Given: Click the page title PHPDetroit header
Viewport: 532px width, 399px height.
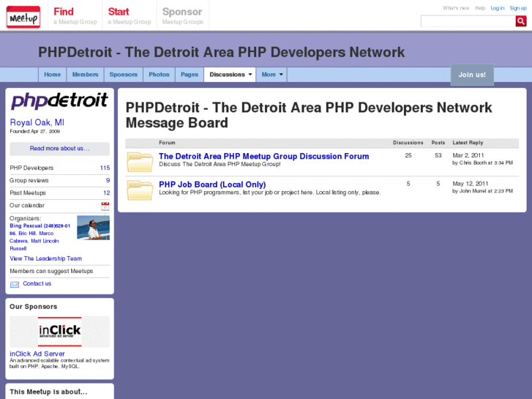Looking at the screenshot, I should click(x=221, y=52).
